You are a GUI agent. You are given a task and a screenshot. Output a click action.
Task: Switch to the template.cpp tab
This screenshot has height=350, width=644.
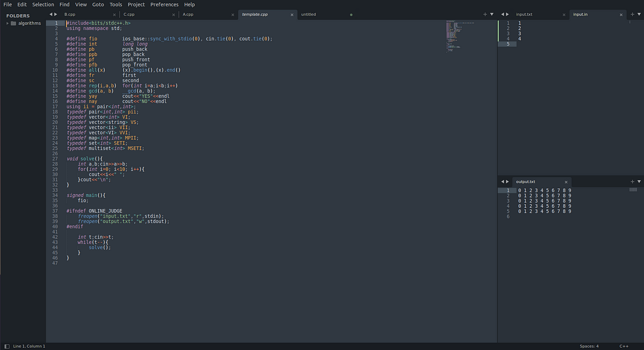[255, 14]
